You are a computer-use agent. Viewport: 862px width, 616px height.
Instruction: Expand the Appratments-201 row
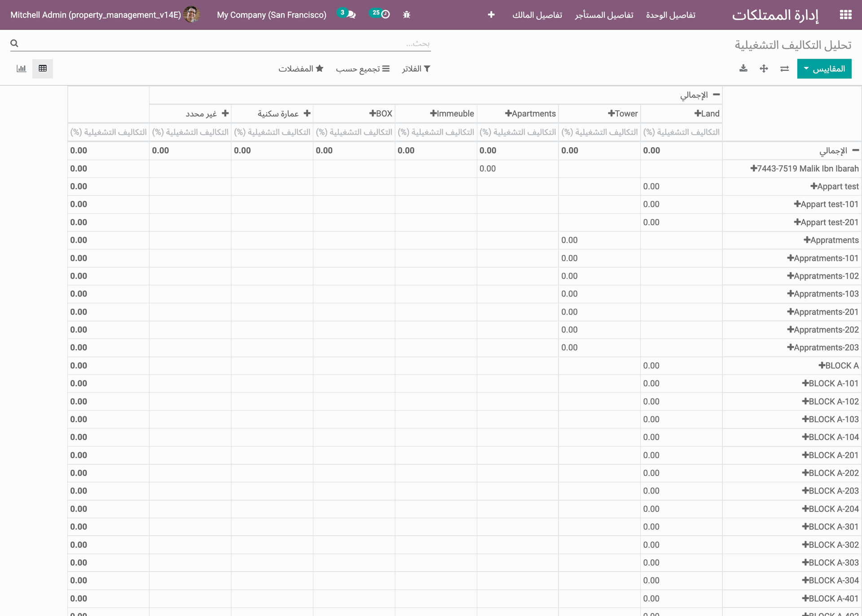point(822,312)
